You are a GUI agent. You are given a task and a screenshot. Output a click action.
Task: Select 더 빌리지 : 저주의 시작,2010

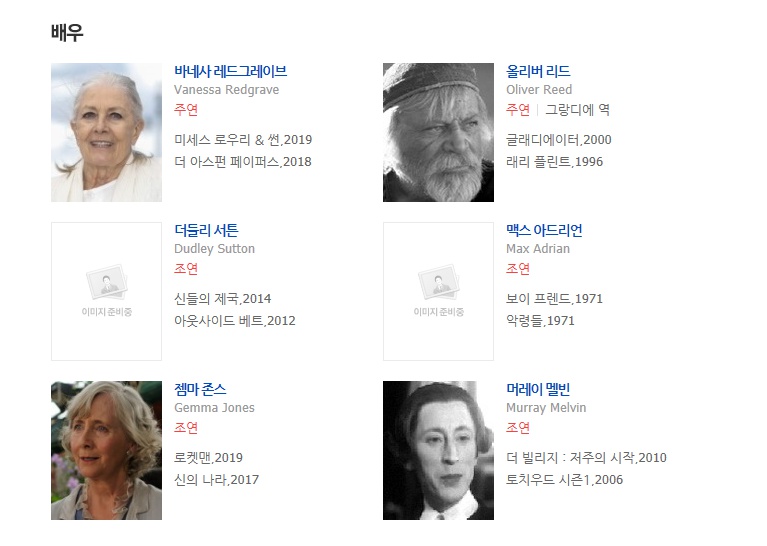(586, 458)
